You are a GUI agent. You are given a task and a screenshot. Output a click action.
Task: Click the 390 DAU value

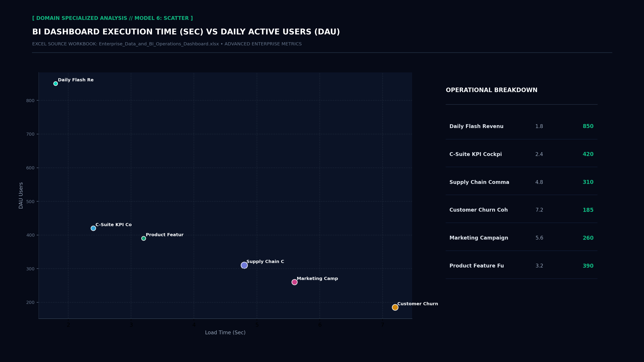[x=588, y=266]
